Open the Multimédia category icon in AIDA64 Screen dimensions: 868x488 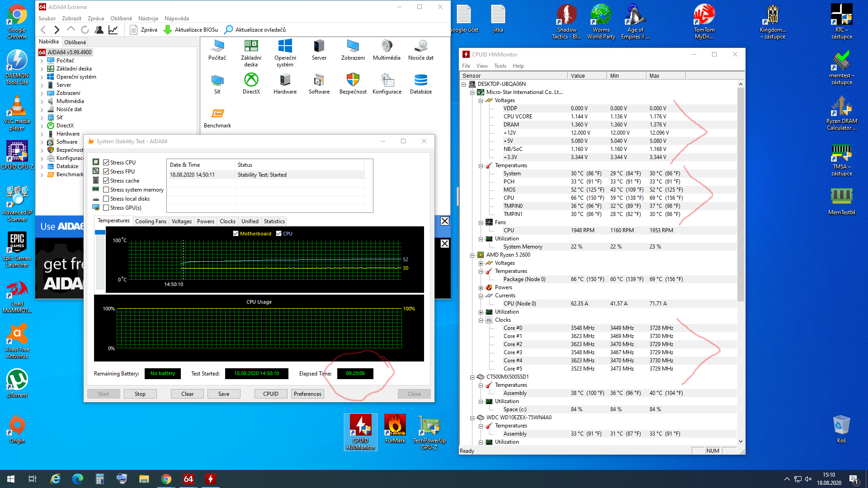point(387,50)
